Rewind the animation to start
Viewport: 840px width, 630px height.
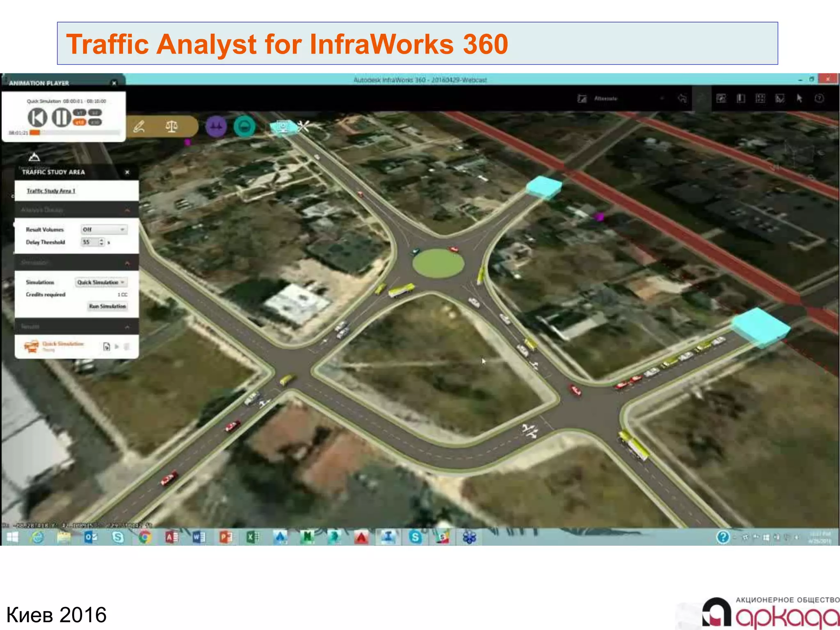(37, 118)
